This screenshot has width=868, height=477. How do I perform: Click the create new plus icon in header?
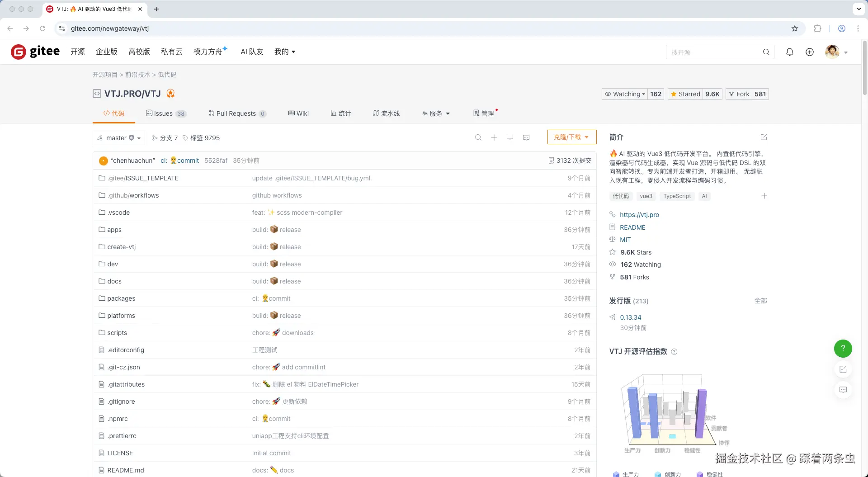coord(810,52)
